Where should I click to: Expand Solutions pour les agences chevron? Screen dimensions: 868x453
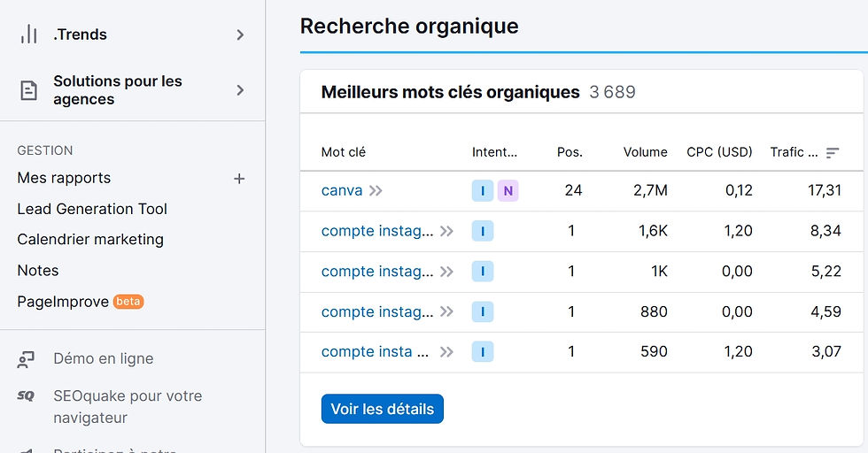(x=240, y=90)
